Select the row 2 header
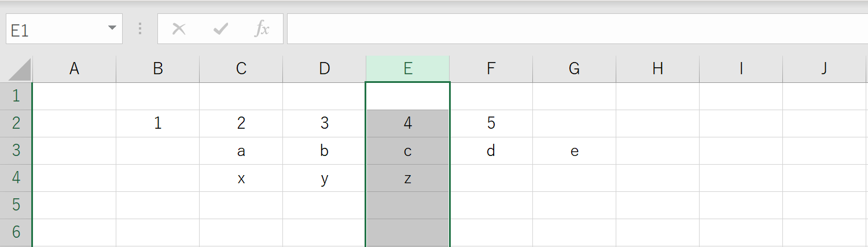This screenshot has width=868, height=247. [x=16, y=124]
